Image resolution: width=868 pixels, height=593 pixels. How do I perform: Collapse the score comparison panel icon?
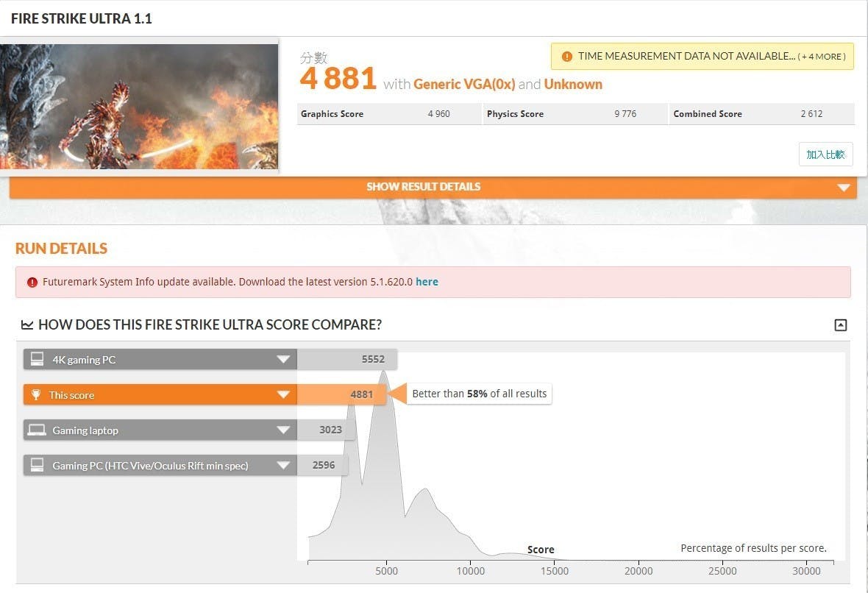[840, 325]
